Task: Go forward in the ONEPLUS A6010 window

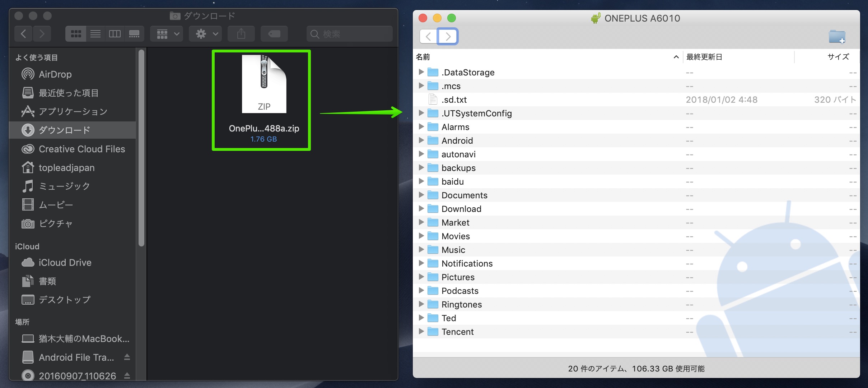Action: click(448, 36)
